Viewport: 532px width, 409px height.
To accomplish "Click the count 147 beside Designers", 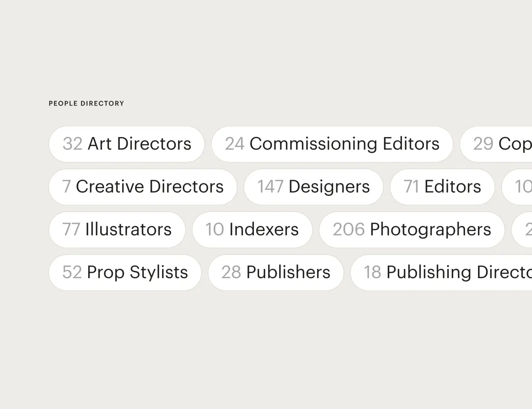I will (x=270, y=187).
